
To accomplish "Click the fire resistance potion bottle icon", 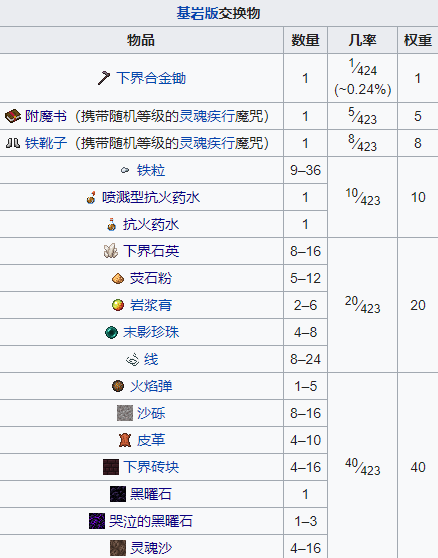I will tap(112, 225).
